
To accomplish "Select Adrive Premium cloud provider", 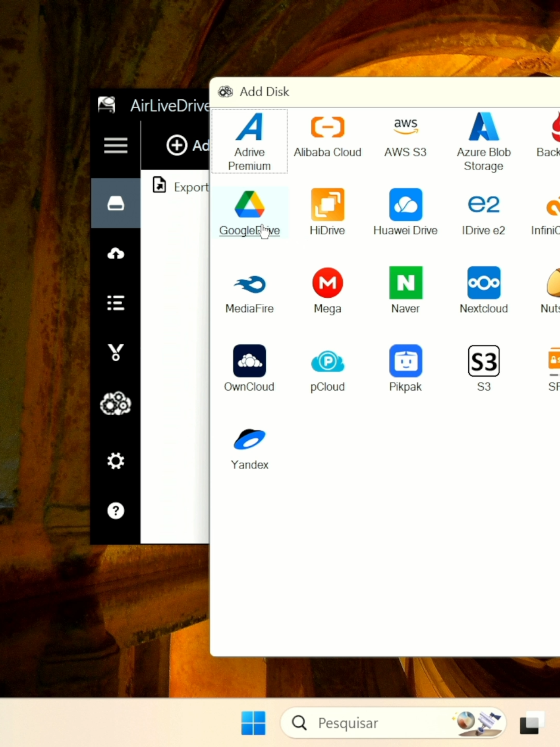I will tap(249, 142).
